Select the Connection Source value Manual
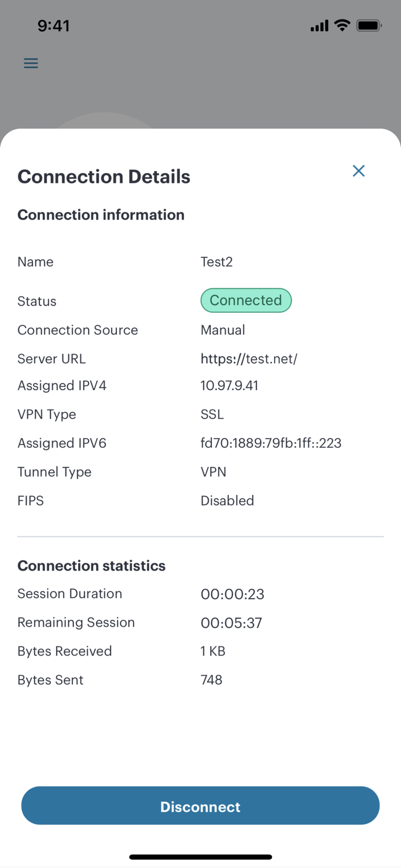This screenshot has width=401, height=868. pyautogui.click(x=223, y=330)
